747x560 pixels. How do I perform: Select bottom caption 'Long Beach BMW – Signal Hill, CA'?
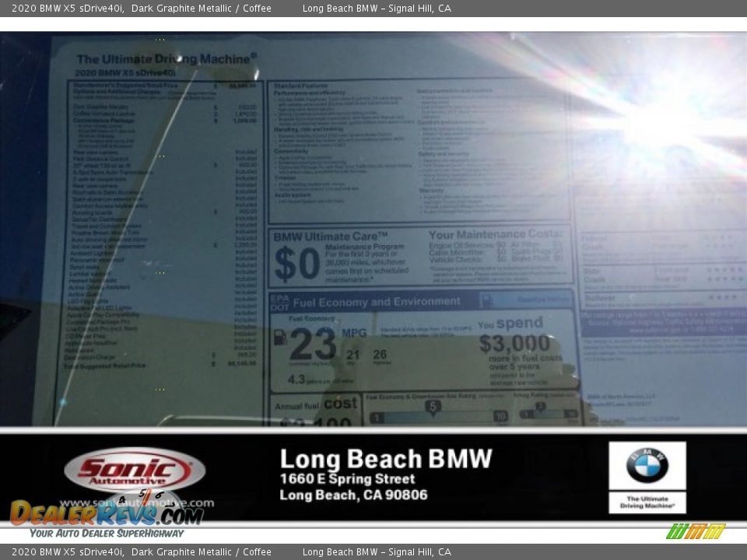tap(377, 552)
